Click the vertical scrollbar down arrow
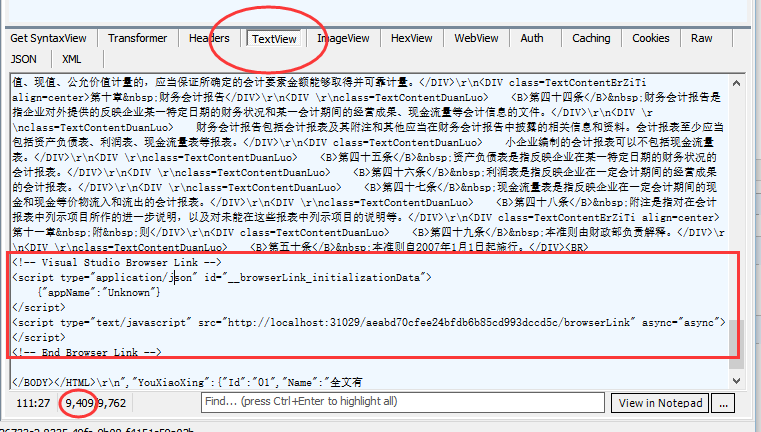761x432 pixels. tap(736, 381)
